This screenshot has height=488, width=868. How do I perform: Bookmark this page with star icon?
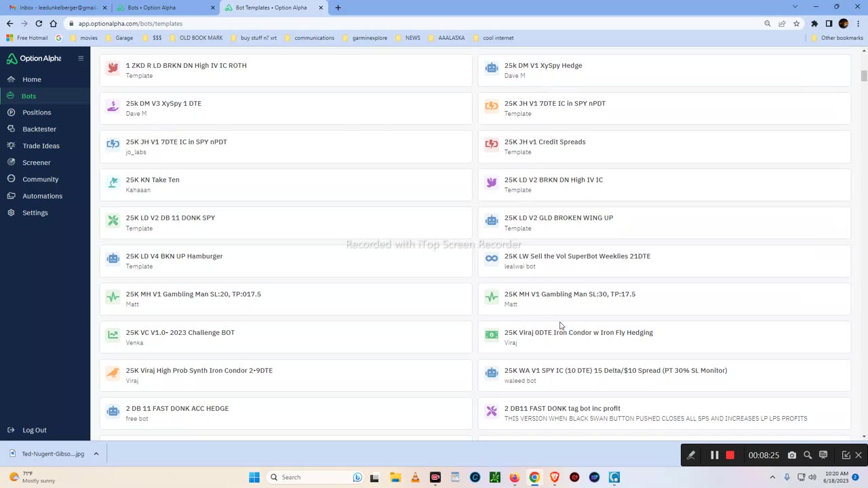coord(796,24)
